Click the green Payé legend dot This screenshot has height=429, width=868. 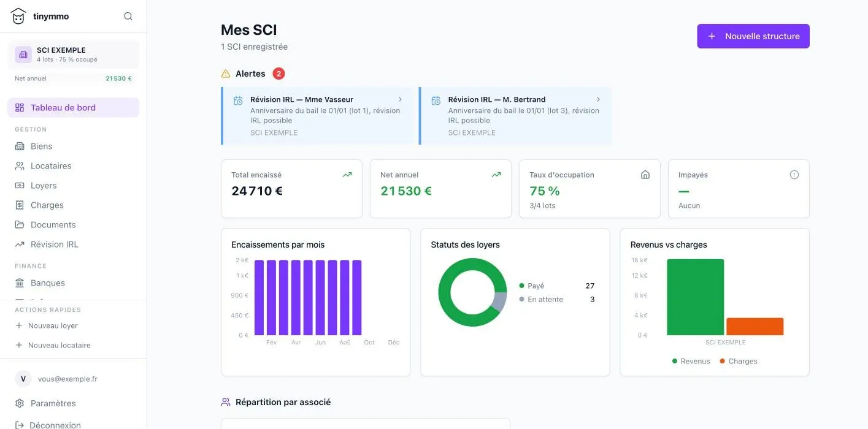coord(521,286)
